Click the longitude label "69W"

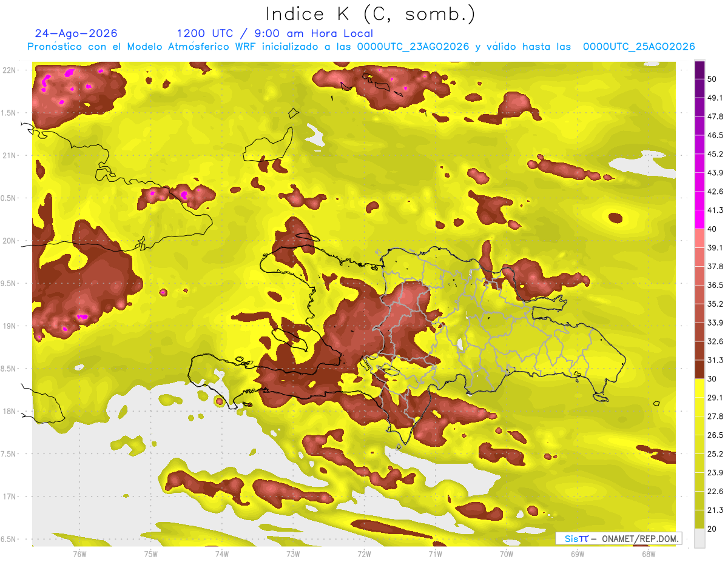click(x=577, y=554)
